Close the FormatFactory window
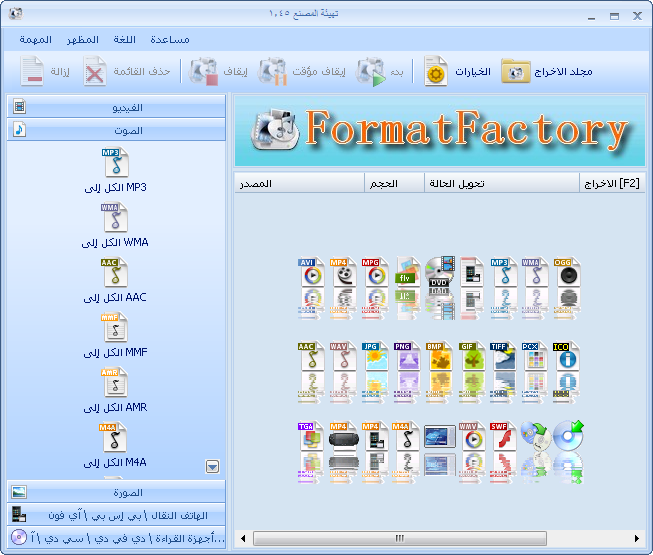Viewport: 653px width, 555px height. [637, 16]
